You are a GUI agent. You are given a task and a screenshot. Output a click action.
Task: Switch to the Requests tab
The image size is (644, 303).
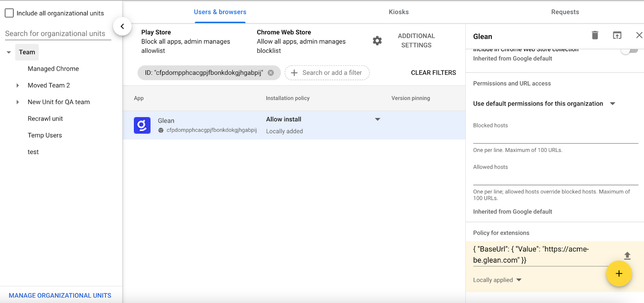coord(565,12)
